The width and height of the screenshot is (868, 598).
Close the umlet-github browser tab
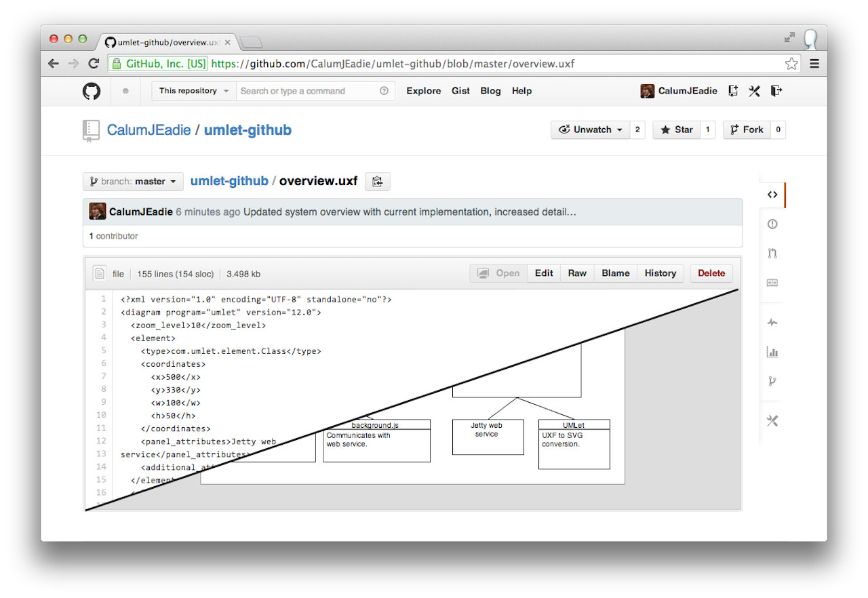(x=227, y=42)
